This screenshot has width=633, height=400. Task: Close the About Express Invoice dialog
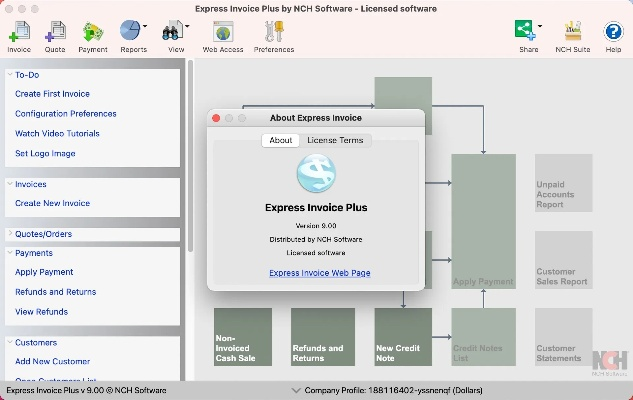(217, 118)
